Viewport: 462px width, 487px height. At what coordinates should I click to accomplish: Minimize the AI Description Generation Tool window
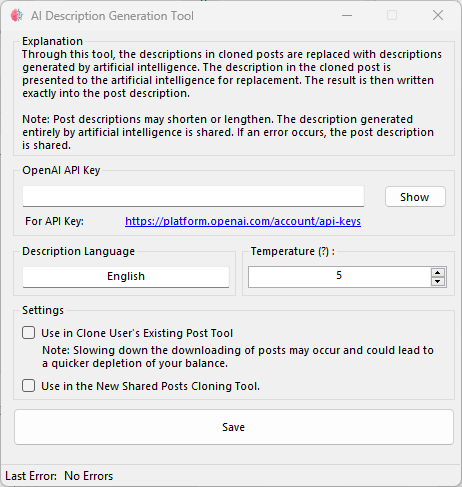(x=347, y=15)
